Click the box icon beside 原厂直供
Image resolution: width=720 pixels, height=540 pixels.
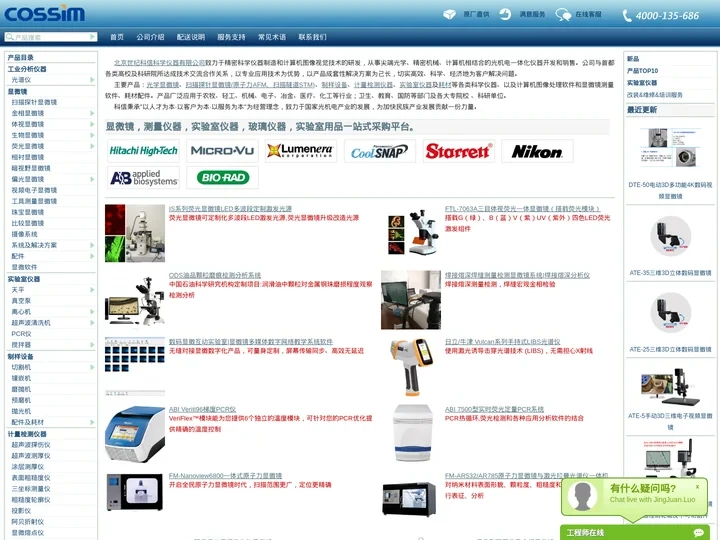tap(450, 14)
